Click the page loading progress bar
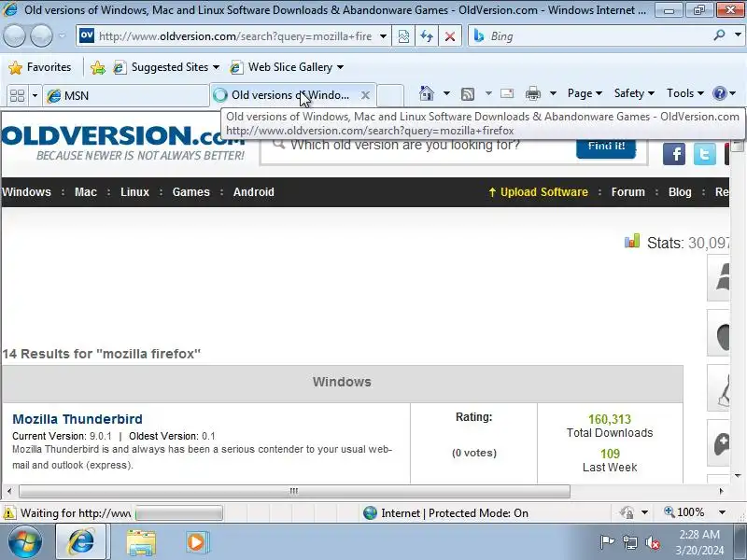This screenshot has width=747, height=560. [x=179, y=512]
